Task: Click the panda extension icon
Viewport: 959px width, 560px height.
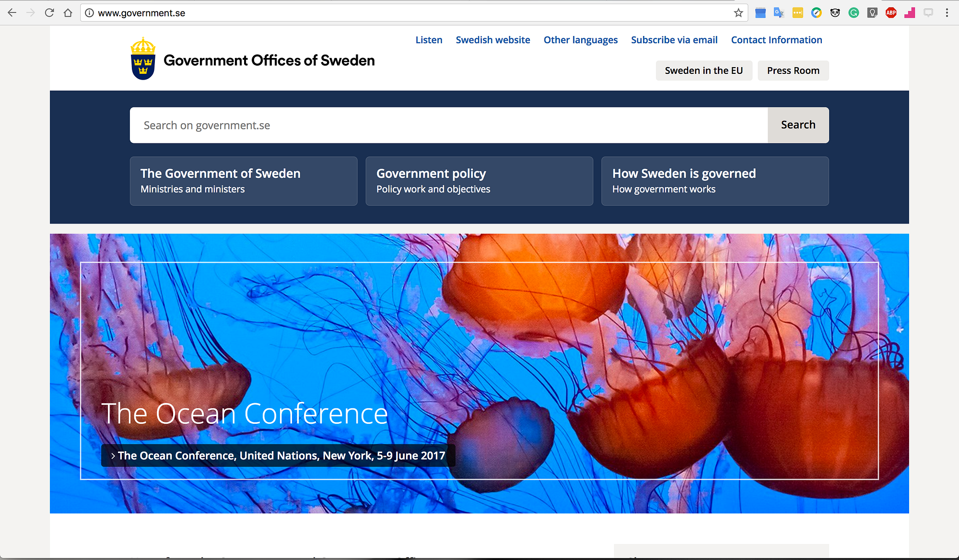Action: tap(835, 13)
